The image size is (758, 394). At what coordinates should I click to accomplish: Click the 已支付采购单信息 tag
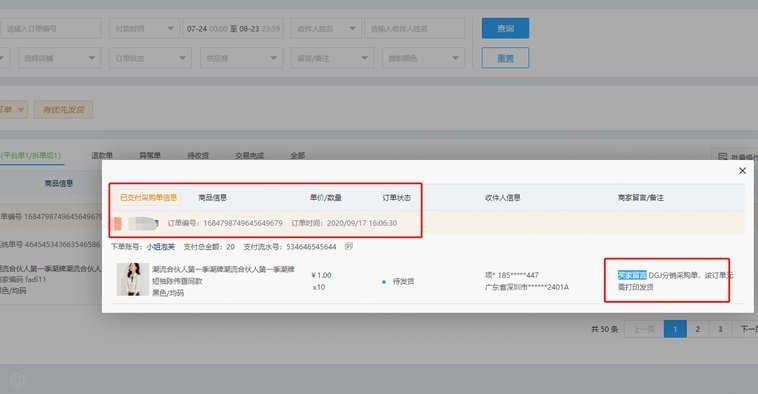(148, 197)
